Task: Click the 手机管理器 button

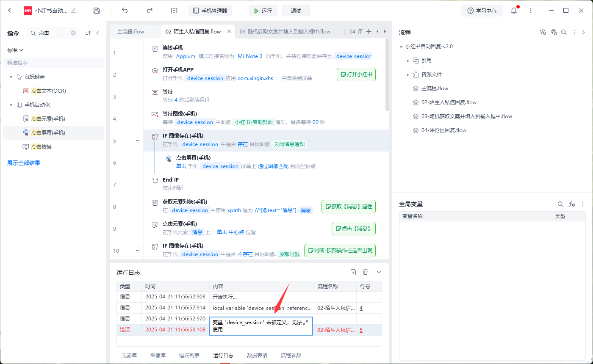Action: 210,11
